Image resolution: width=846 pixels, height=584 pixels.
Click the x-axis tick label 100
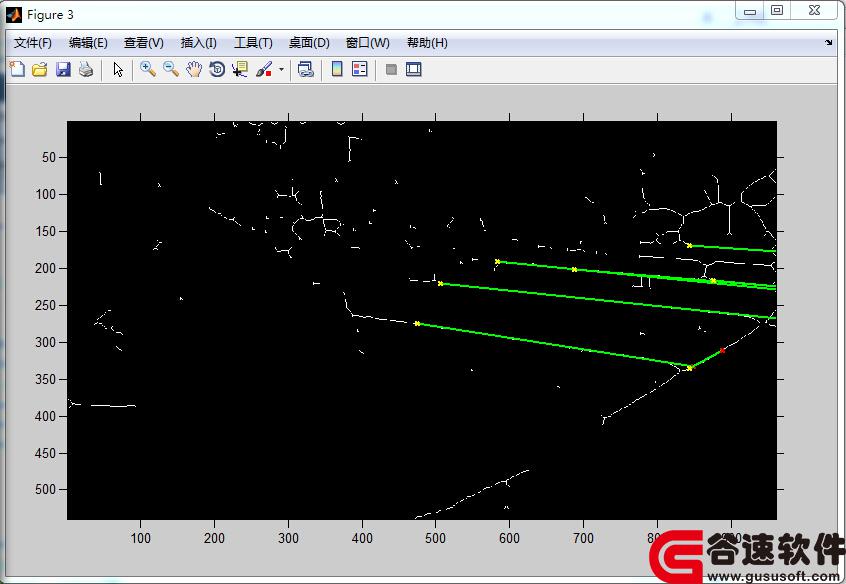click(140, 538)
